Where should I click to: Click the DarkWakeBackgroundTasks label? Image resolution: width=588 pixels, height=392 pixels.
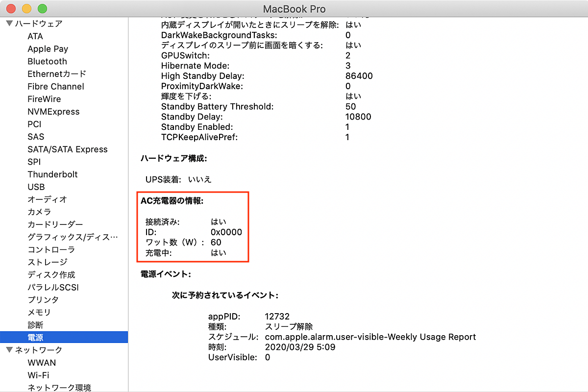(x=219, y=35)
